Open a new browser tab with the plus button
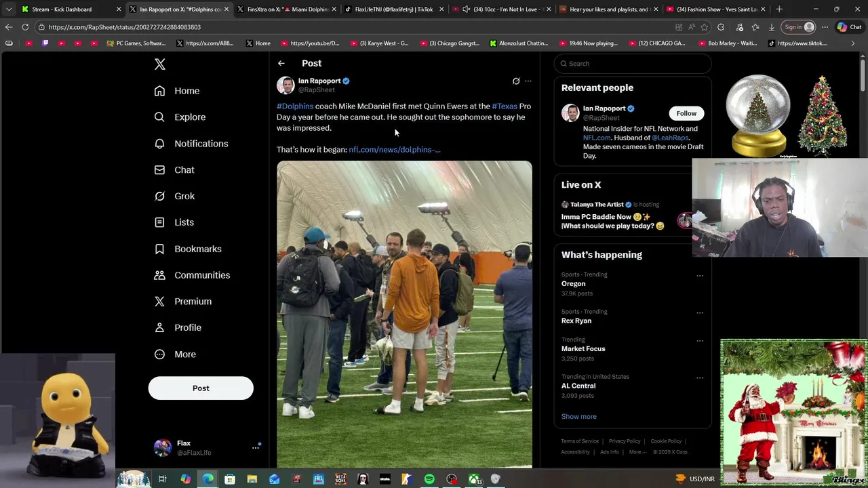 [779, 9]
